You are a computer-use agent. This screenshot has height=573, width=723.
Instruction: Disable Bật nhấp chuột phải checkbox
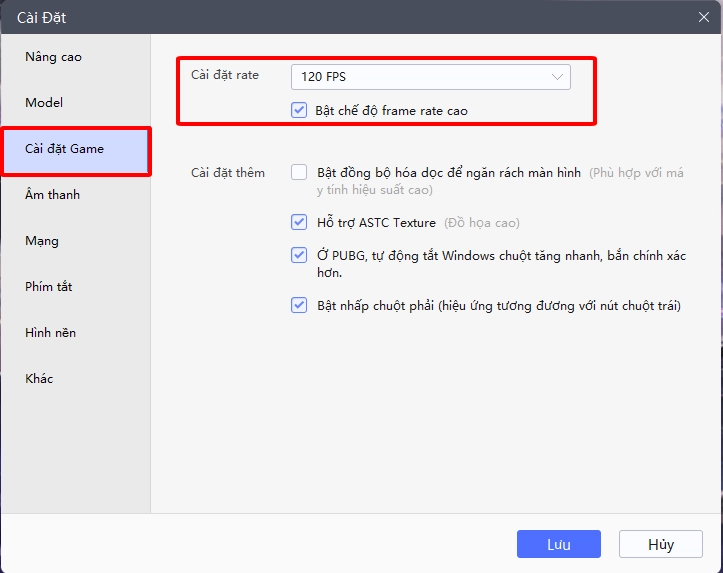299,305
